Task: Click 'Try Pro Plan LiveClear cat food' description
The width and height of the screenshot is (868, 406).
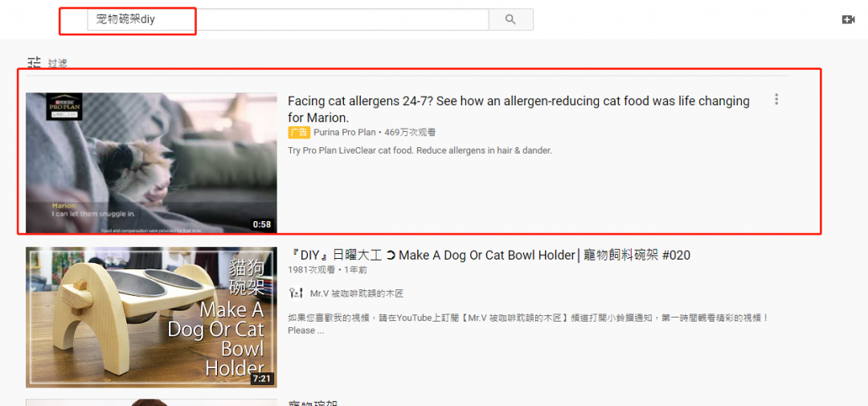Action: (420, 150)
